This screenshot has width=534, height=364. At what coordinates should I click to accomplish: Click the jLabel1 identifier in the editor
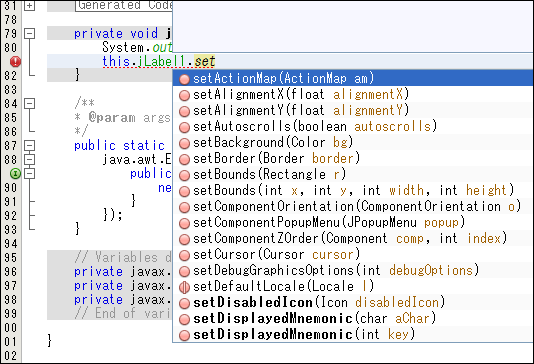coord(161,62)
